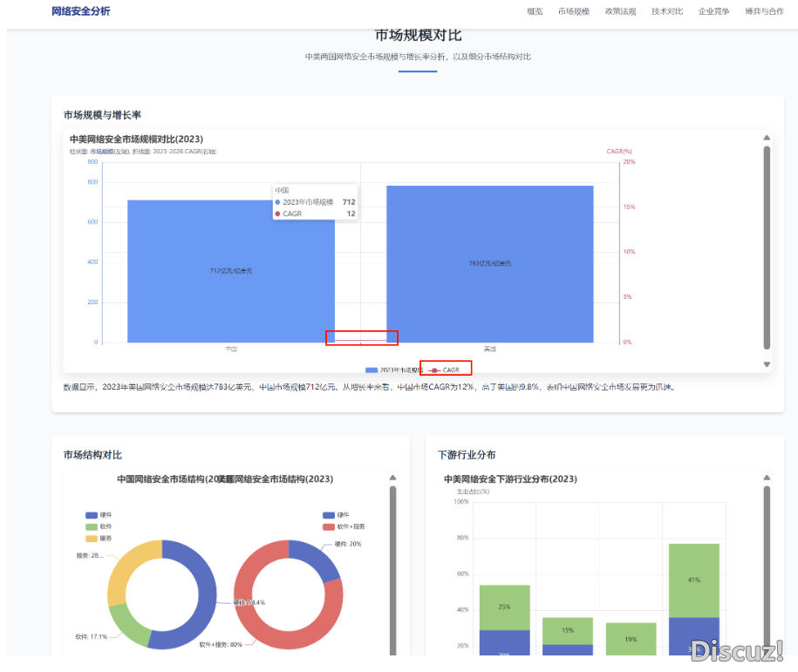Click the 中国 bar labeled 712亿元

click(231, 271)
